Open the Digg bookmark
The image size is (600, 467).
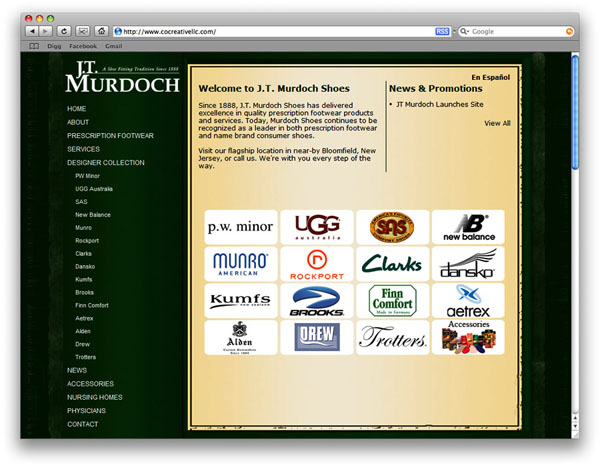pos(54,46)
